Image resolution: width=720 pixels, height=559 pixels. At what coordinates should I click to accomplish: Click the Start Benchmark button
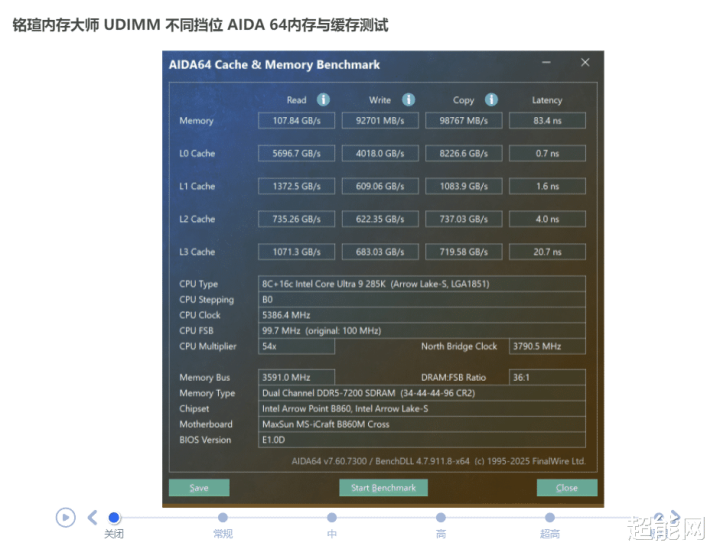pyautogui.click(x=383, y=487)
